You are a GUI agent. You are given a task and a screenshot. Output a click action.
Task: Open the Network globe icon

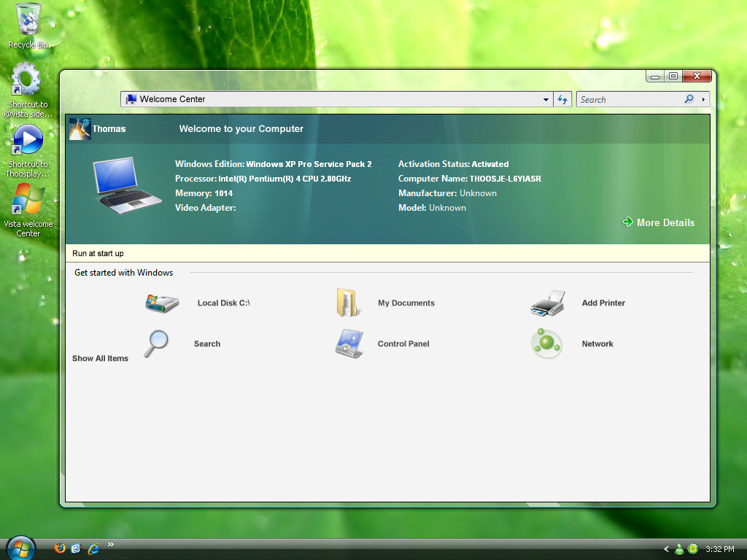click(x=546, y=343)
